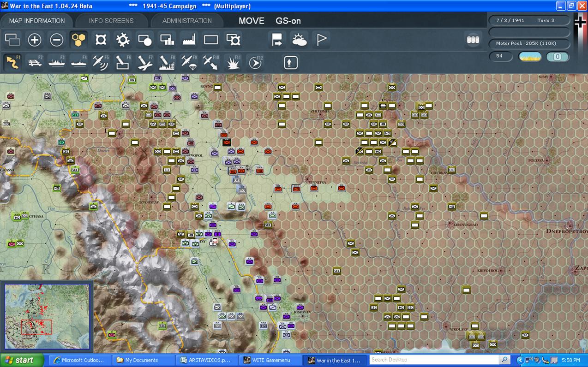Image resolution: width=588 pixels, height=367 pixels.
Task: Select the rail repair mode F2 icon
Action: tap(35, 62)
